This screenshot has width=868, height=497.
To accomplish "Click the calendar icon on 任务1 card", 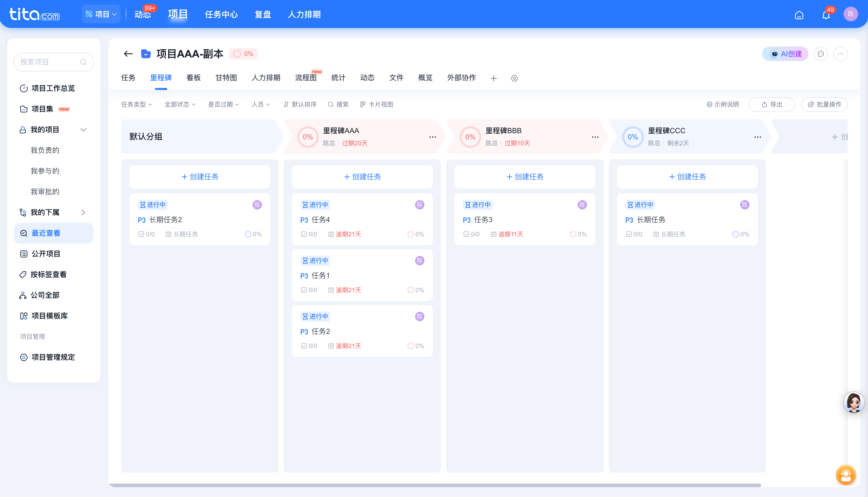I will (x=331, y=290).
